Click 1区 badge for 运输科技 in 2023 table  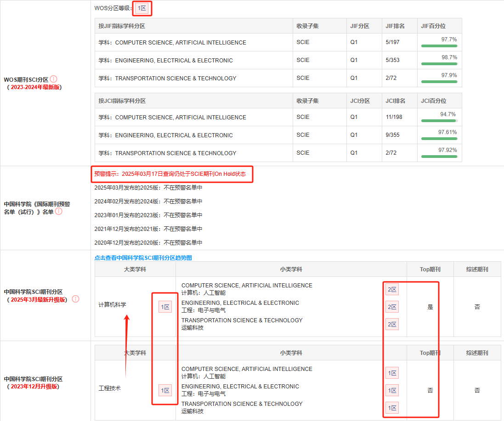[x=392, y=408]
